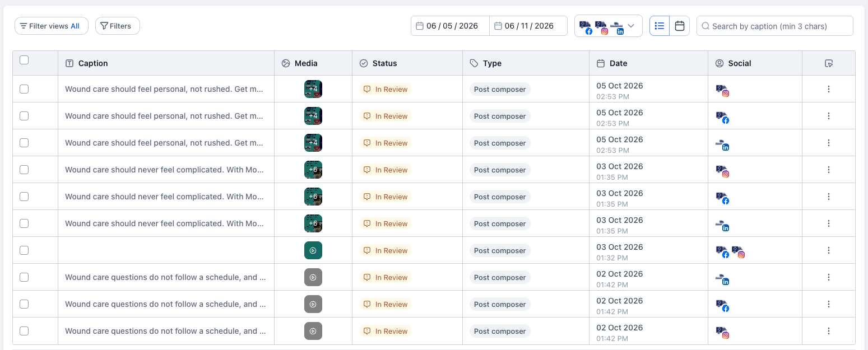Sort by the Type column header
The height and width of the screenshot is (350, 868).
click(526, 63)
